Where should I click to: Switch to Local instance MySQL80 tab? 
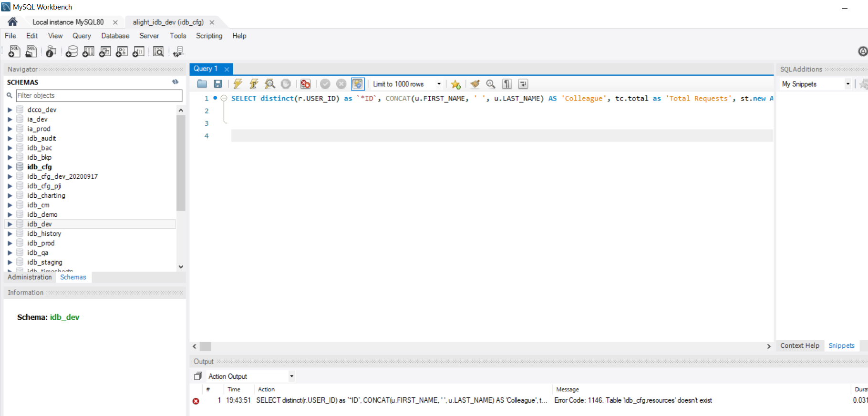(x=68, y=22)
